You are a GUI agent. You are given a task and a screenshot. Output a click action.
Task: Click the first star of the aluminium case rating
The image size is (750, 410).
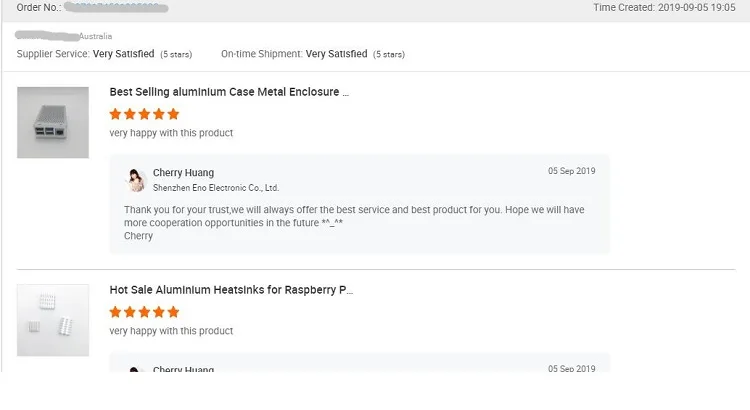point(116,114)
